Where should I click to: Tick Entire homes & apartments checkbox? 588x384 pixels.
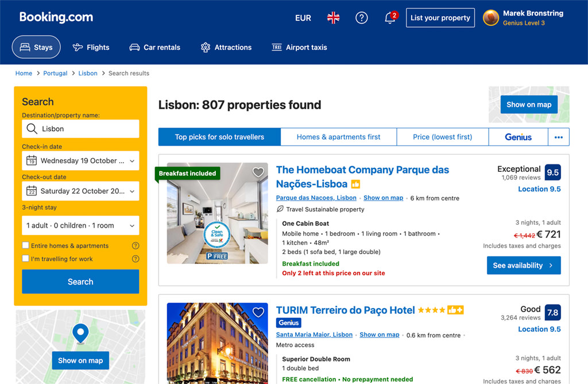[25, 245]
